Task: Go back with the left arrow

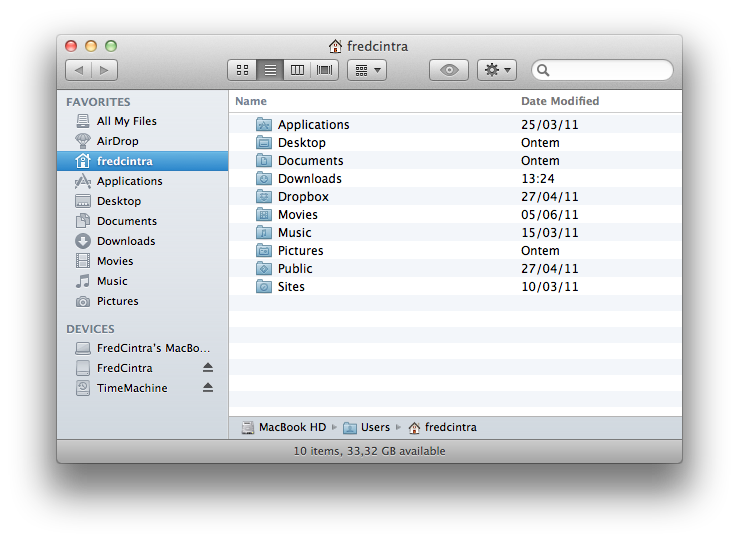Action: tap(79, 70)
